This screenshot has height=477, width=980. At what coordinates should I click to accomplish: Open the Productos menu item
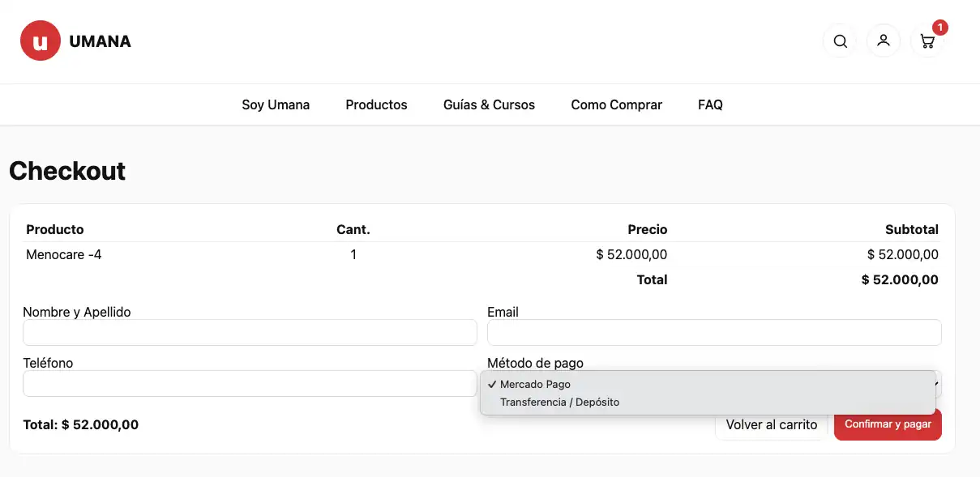[x=376, y=104]
